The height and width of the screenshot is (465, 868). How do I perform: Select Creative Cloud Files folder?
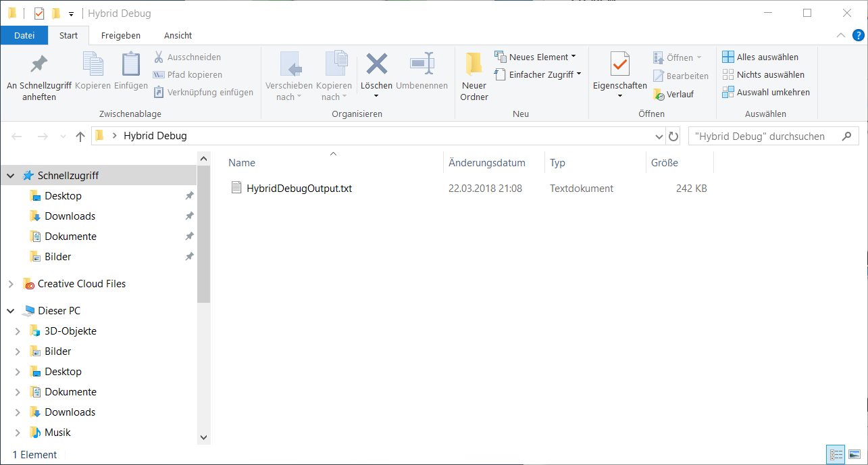(81, 284)
